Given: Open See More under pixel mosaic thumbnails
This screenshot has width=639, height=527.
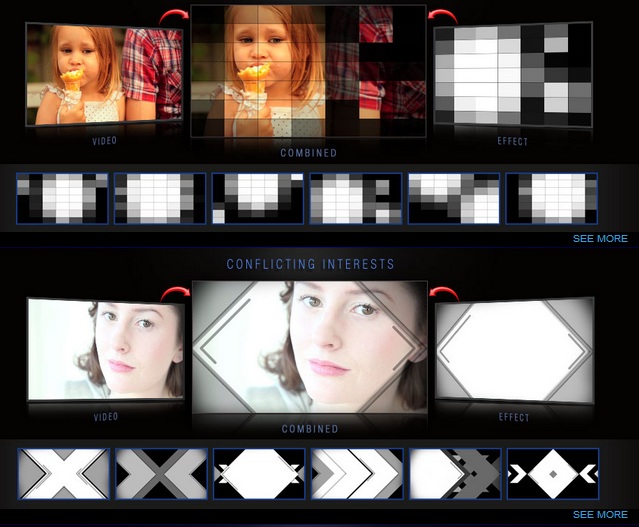Looking at the screenshot, I should 600,239.
